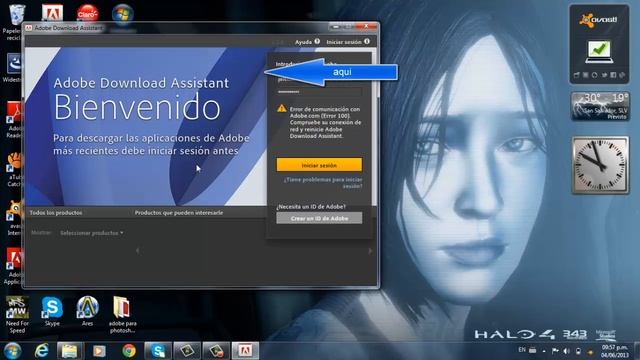640x360 pixels.
Task: Click the yellow Iniciar sesión button
Action: tap(319, 165)
